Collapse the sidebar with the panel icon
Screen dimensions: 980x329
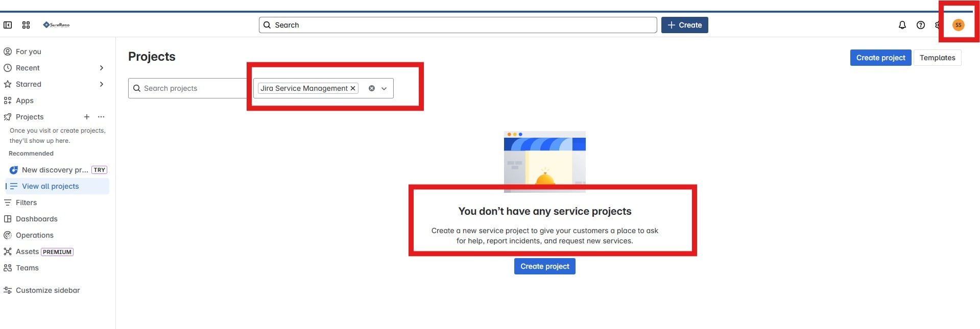tap(8, 25)
